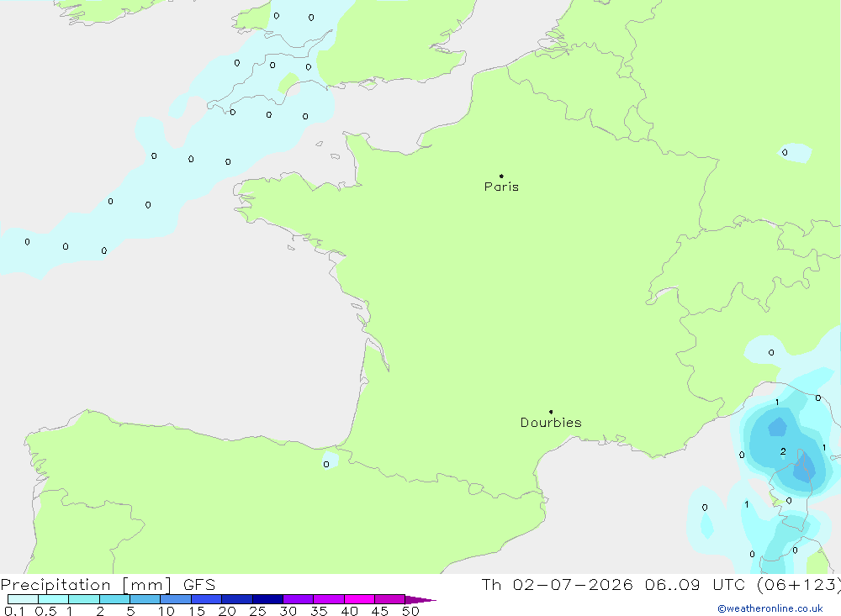Select the 0.1–0.5 mm legend color swatch
Viewport: 841px width, 616px height.
tap(23, 599)
